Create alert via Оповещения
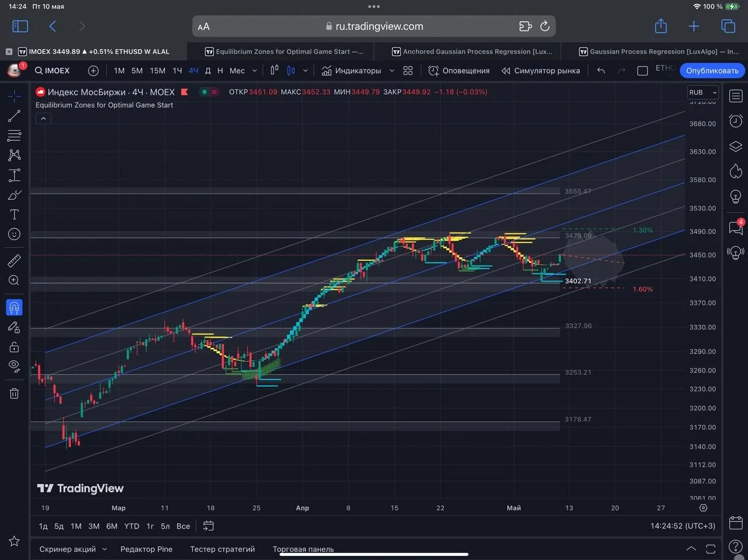Viewport: 748px width, 560px height. [459, 71]
